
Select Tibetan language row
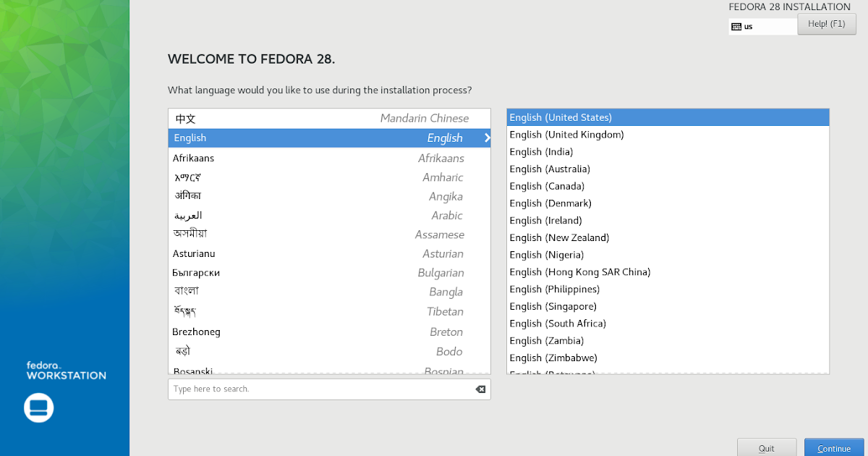point(329,312)
